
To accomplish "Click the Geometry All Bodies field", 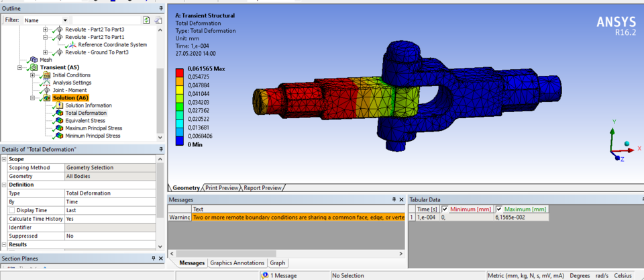I will (111, 177).
